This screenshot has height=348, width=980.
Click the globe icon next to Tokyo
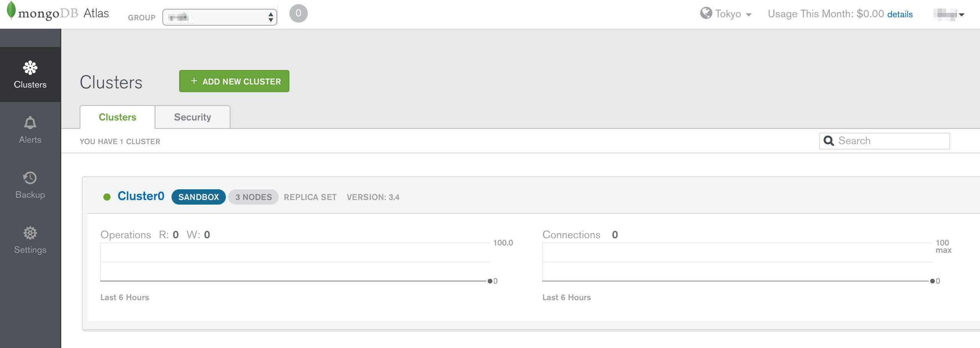(x=706, y=13)
